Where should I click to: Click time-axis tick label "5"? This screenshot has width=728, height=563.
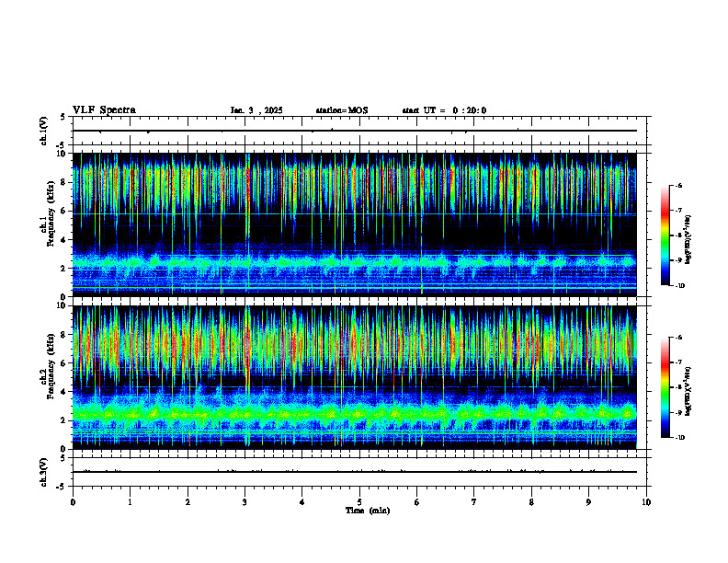pyautogui.click(x=359, y=502)
